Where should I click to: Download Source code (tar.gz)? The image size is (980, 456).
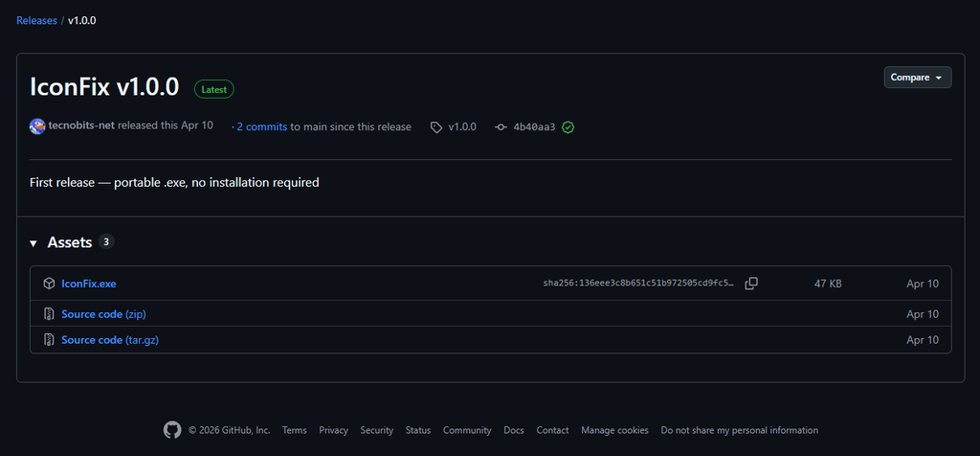point(110,340)
